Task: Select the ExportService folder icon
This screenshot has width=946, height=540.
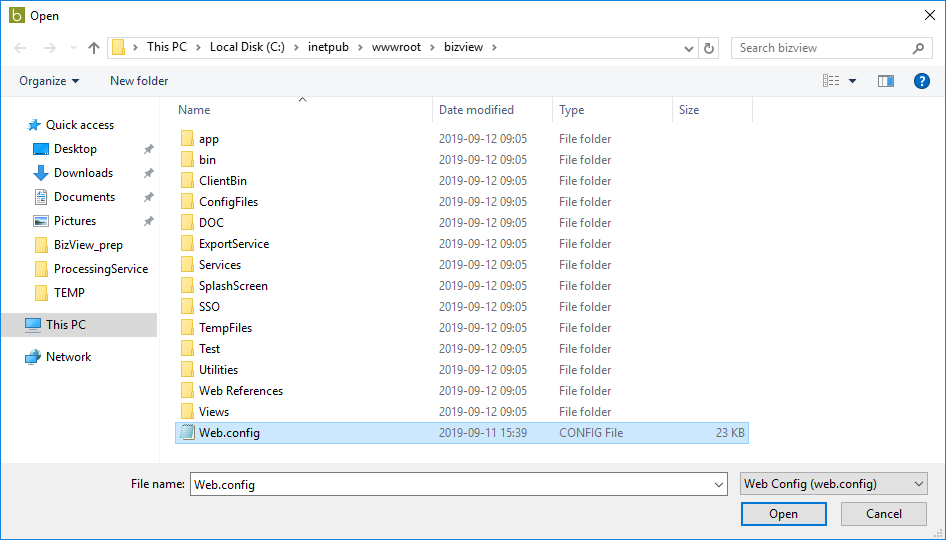Action: tap(188, 244)
